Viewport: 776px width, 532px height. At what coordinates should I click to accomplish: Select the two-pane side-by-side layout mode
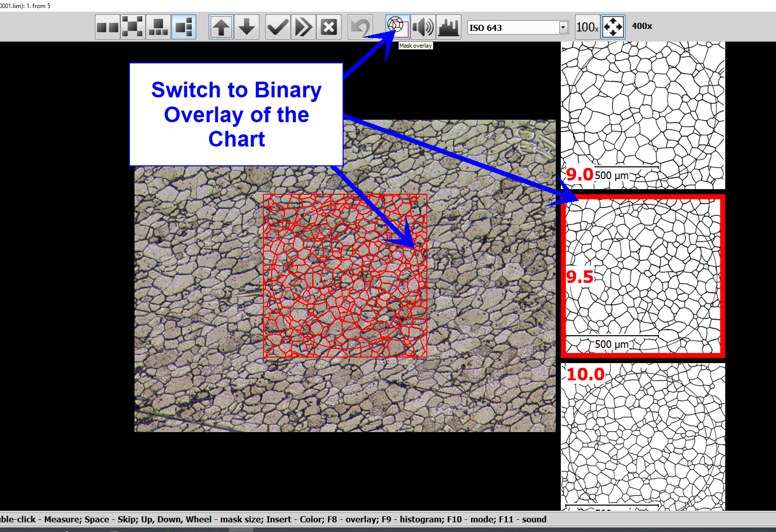click(x=108, y=27)
